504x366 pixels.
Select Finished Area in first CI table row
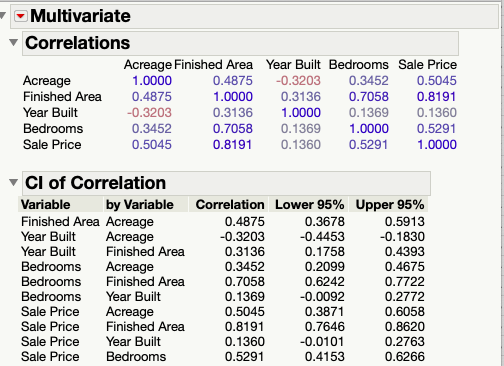(x=60, y=222)
